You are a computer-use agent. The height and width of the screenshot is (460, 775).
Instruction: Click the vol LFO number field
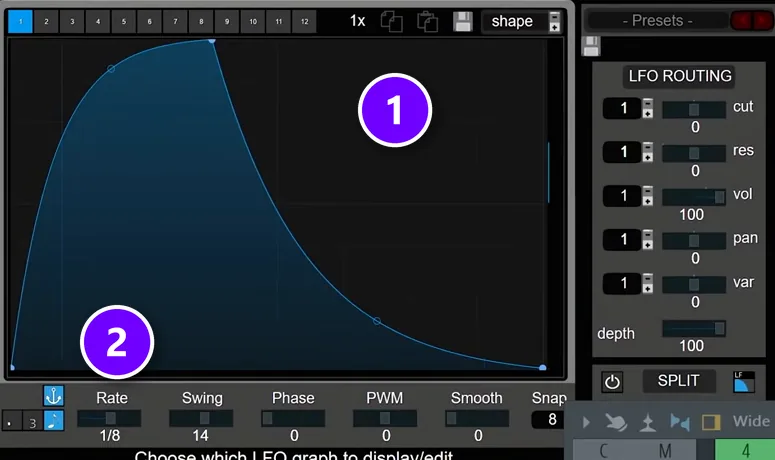[622, 196]
